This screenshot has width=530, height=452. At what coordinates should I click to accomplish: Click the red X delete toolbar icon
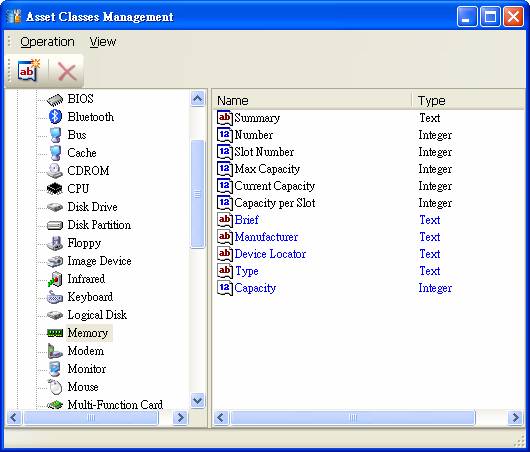(67, 71)
